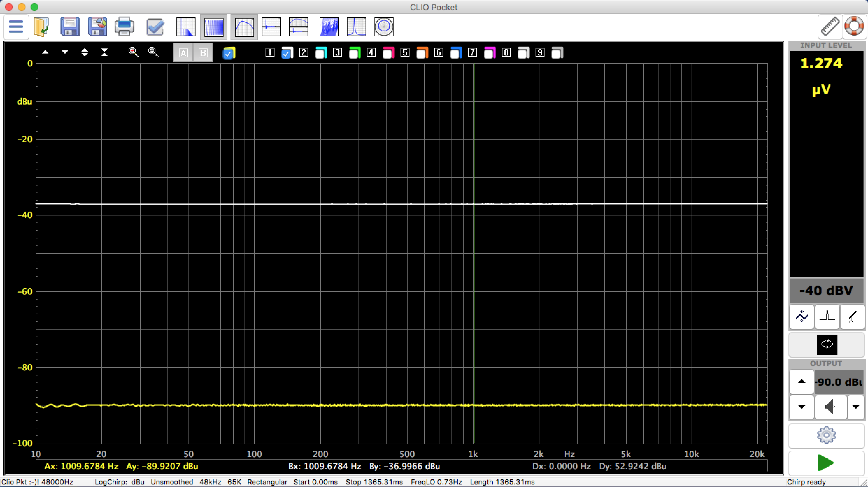Decrease output level with down arrow
This screenshot has height=487, width=868.
802,407
